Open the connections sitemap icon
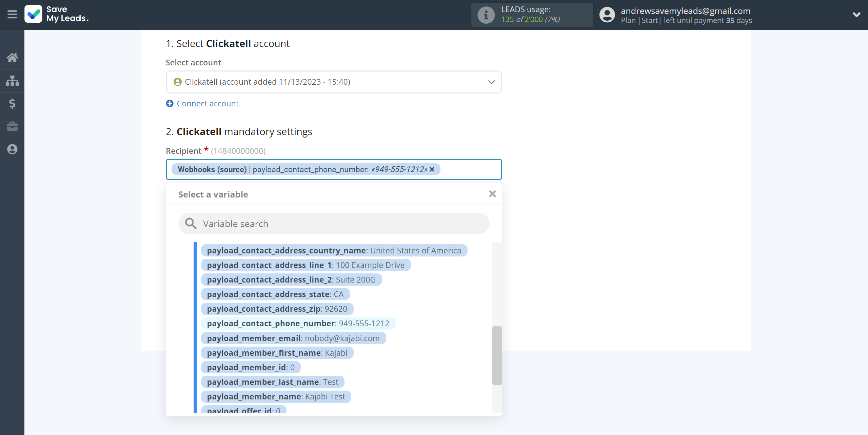Image resolution: width=868 pixels, height=435 pixels. pyautogui.click(x=12, y=81)
